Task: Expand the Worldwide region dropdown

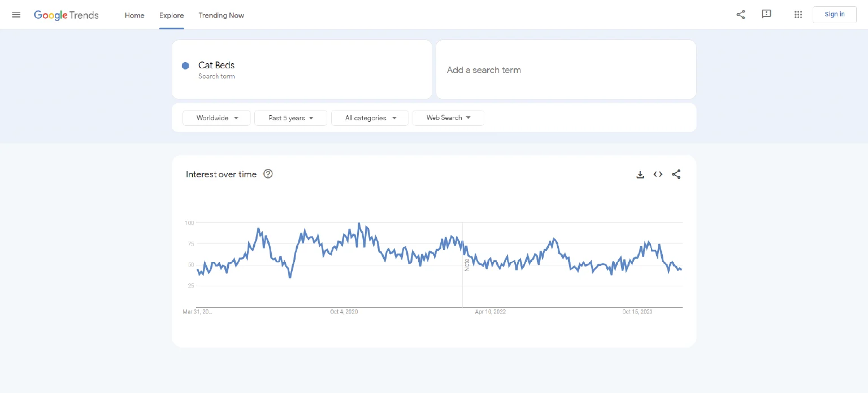Action: click(216, 118)
